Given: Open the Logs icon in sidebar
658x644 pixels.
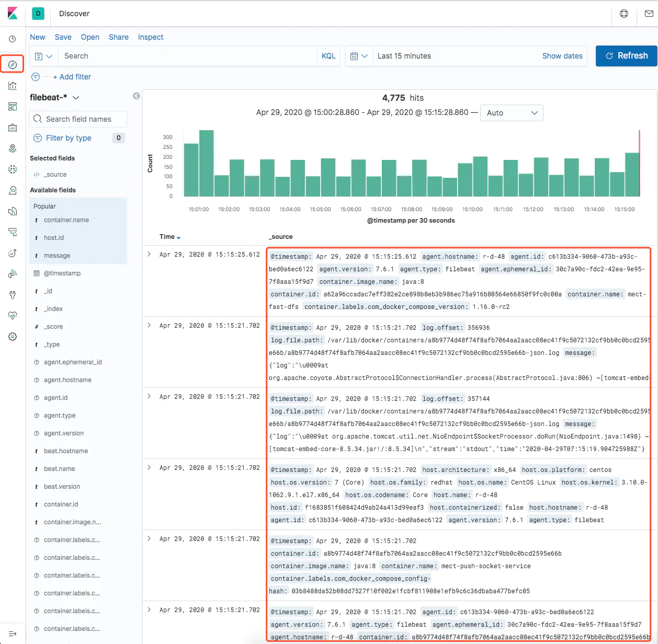Looking at the screenshot, I should 13,211.
